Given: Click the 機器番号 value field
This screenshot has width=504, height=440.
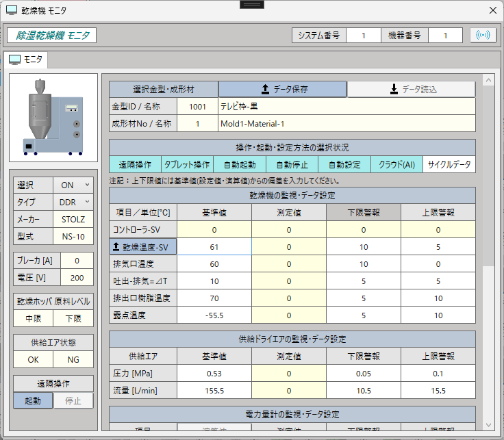Looking at the screenshot, I should click(445, 36).
